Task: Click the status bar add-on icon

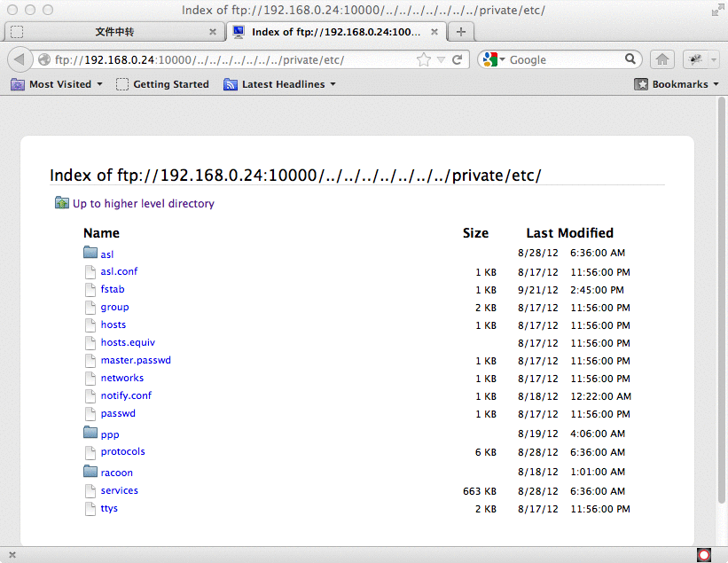Action: 704,555
